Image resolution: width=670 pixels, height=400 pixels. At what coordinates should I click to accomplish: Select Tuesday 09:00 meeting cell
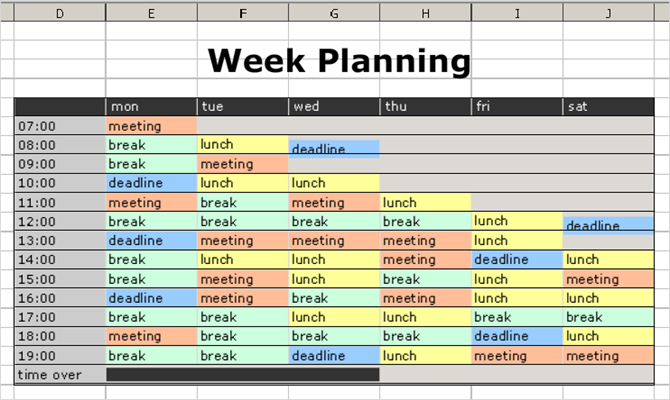click(243, 164)
